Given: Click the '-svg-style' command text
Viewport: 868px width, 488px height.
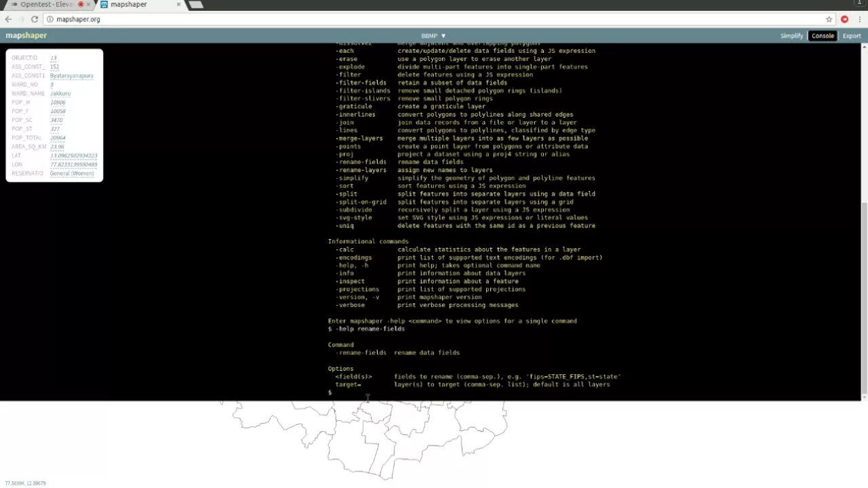Looking at the screenshot, I should [354, 218].
